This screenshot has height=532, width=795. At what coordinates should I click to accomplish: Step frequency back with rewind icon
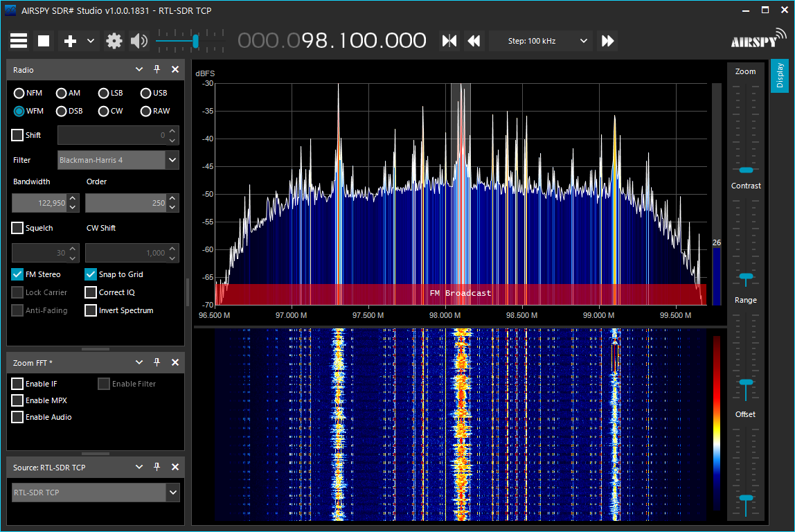tap(474, 40)
